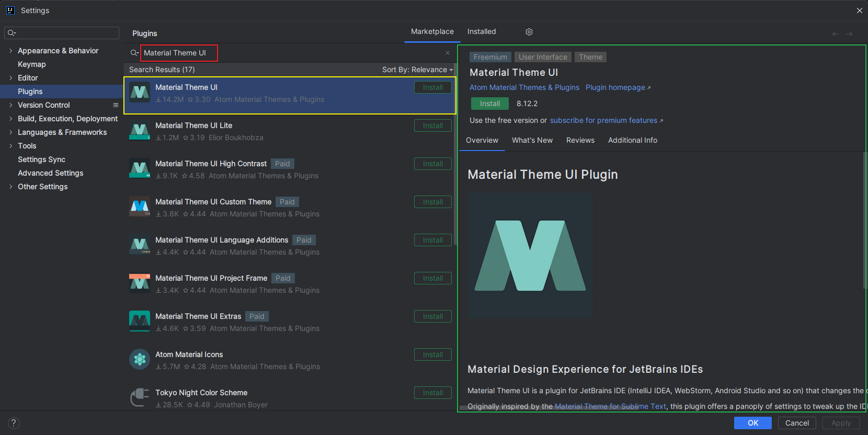Open the Reviews tab

coord(580,140)
